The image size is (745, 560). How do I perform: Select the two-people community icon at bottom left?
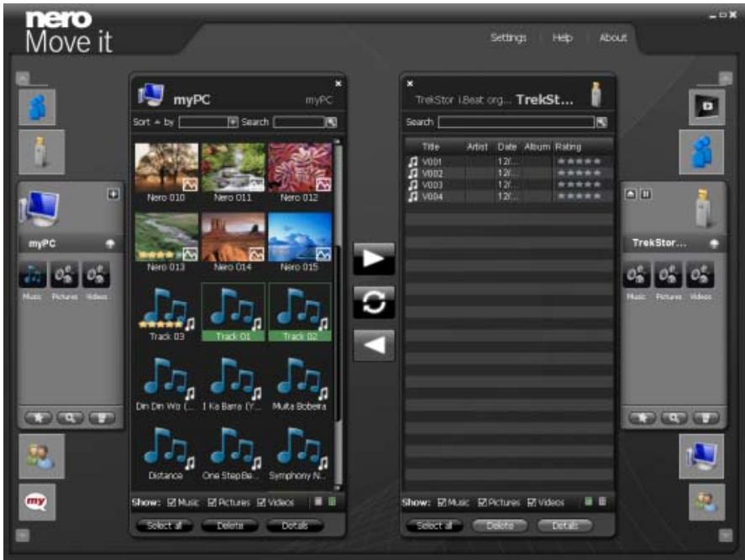coord(41,456)
